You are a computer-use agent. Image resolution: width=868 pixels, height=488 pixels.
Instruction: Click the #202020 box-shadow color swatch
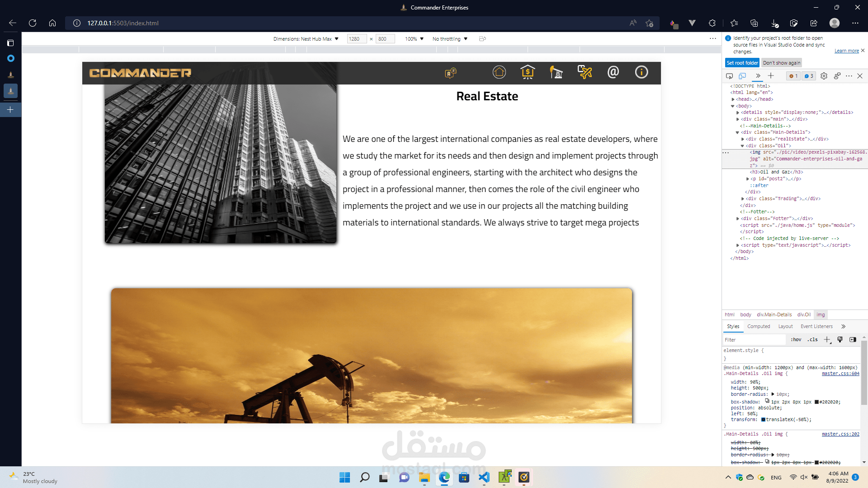816,402
